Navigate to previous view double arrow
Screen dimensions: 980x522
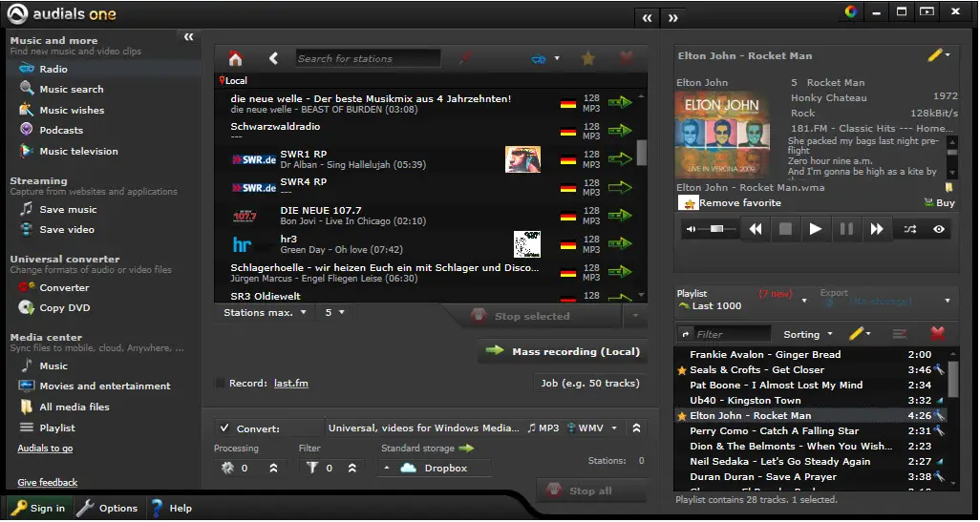coord(647,18)
